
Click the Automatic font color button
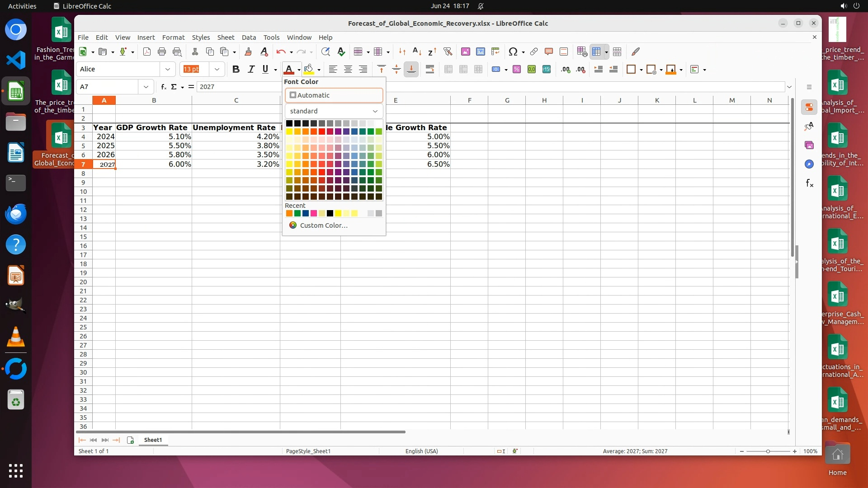tap(334, 95)
